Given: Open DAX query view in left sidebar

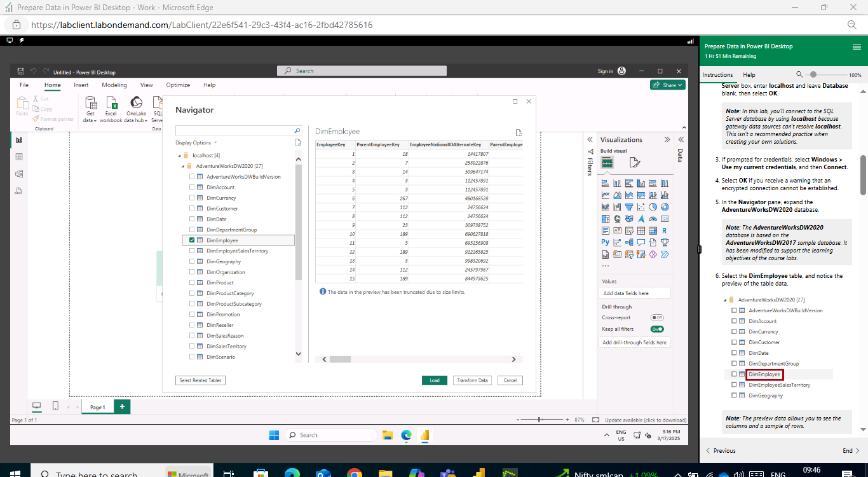Looking at the screenshot, I should [18, 191].
